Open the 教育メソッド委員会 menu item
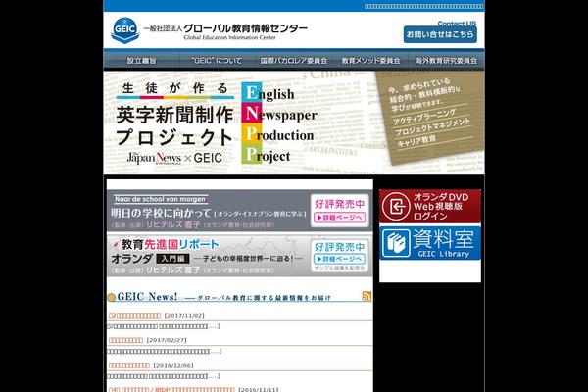The image size is (588, 392). pos(370,61)
